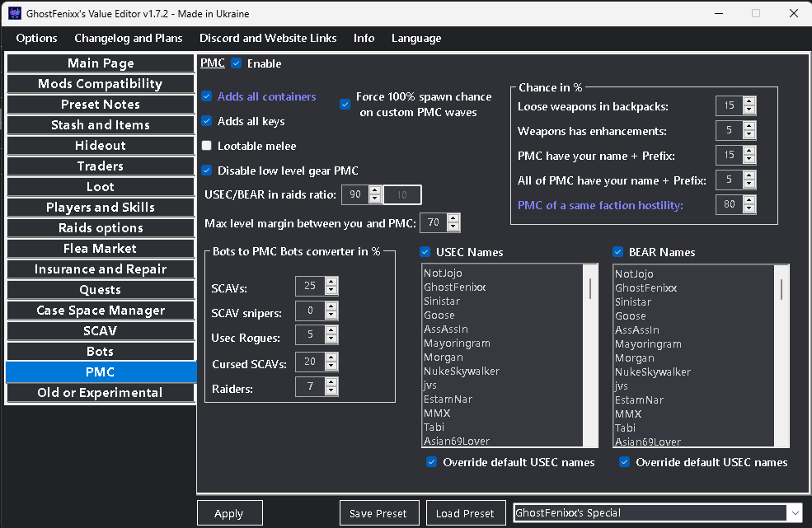Image resolution: width=812 pixels, height=528 pixels.
Task: Open the Info menu
Action: [x=364, y=39]
